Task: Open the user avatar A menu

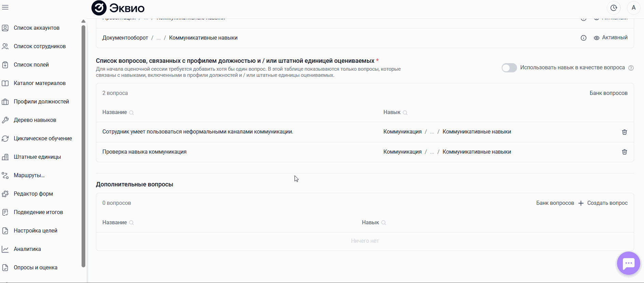Action: [633, 8]
